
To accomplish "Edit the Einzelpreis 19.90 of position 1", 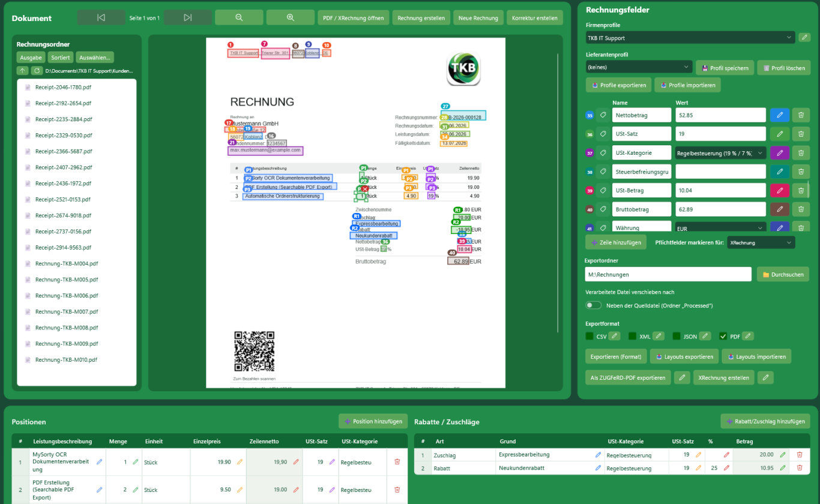I will coord(240,462).
